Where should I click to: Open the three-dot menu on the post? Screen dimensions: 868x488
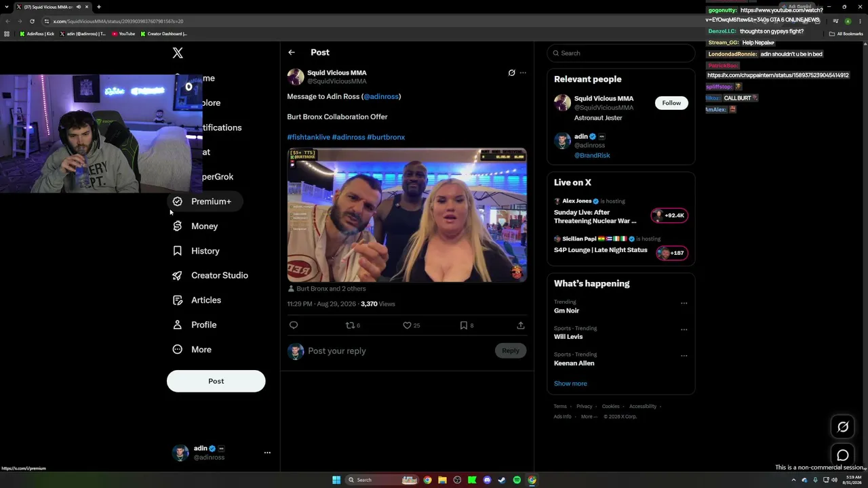pos(523,73)
